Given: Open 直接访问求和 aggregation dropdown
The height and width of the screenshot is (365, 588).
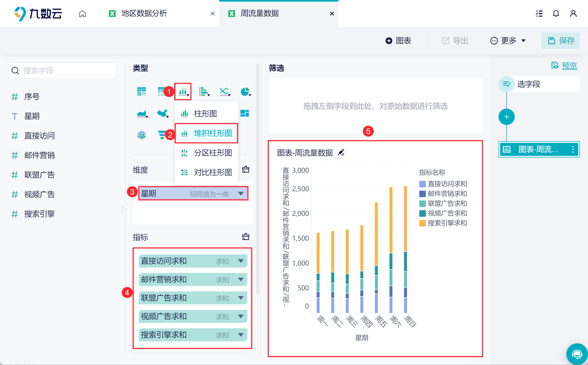Looking at the screenshot, I should coord(241,261).
